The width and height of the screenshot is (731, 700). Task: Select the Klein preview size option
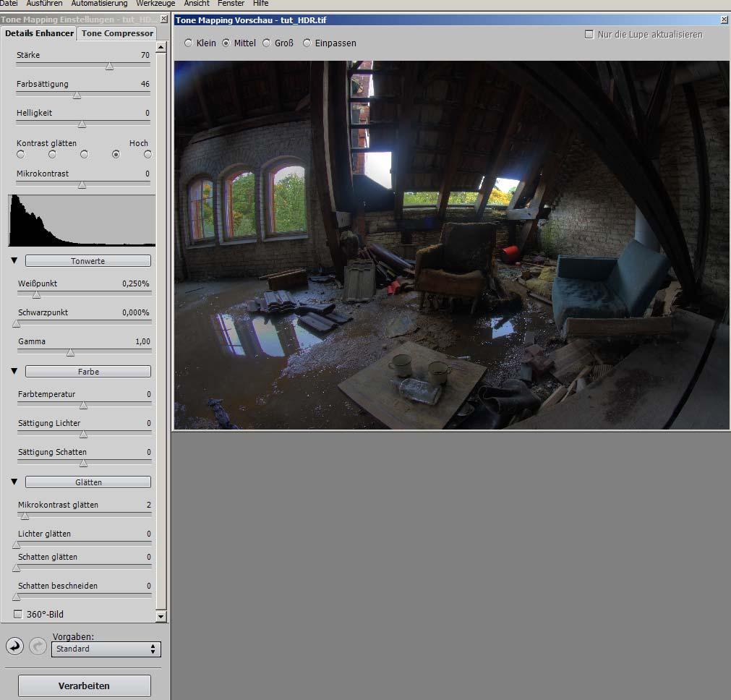pyautogui.click(x=189, y=43)
